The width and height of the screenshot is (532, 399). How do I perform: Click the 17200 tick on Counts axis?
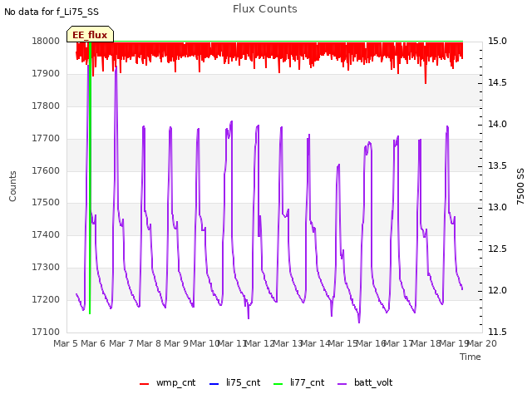click(x=46, y=299)
